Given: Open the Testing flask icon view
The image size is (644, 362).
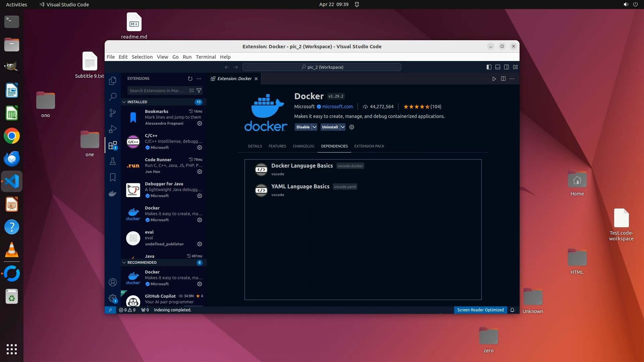Looking at the screenshot, I should (x=113, y=161).
